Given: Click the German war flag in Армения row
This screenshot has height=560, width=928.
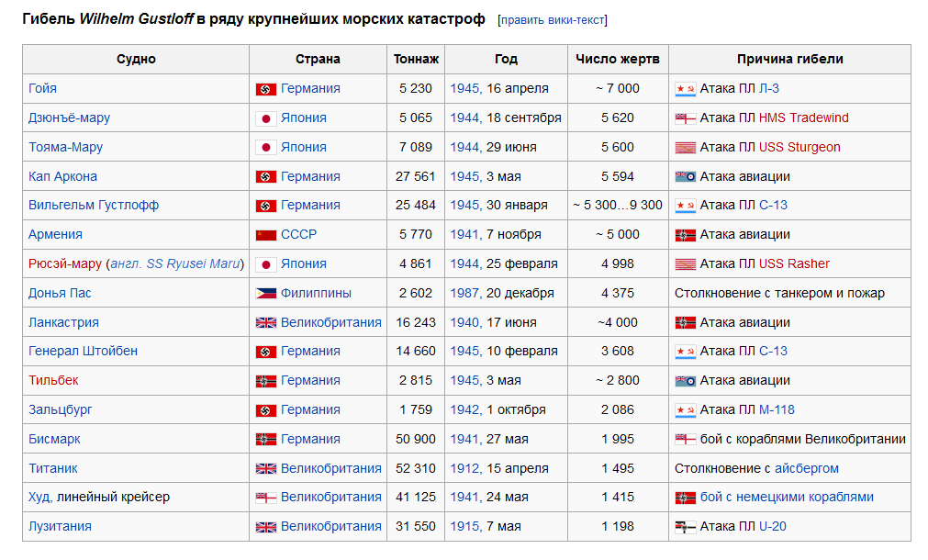Looking at the screenshot, I should tap(686, 235).
